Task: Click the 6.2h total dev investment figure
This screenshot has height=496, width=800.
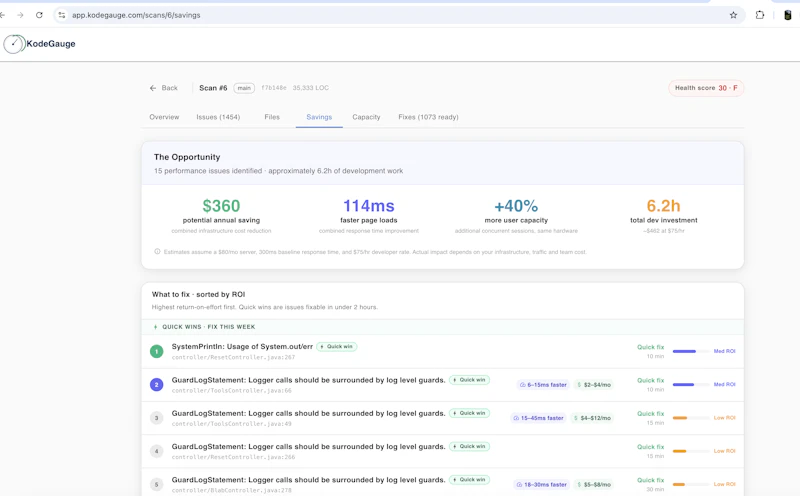Action: click(x=663, y=206)
